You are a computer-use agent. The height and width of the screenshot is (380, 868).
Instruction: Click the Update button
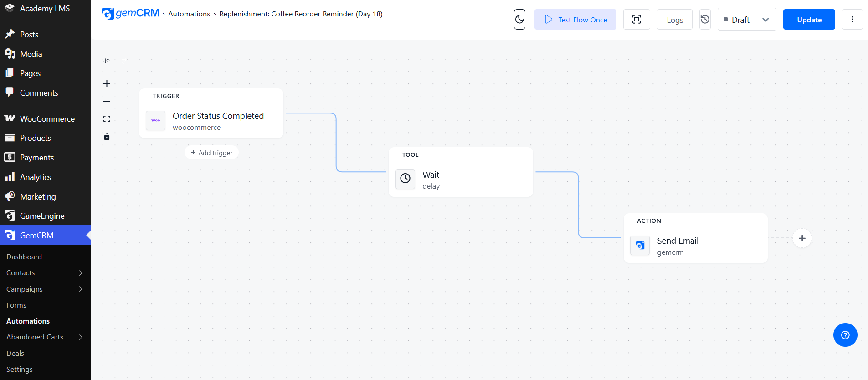[x=809, y=20]
